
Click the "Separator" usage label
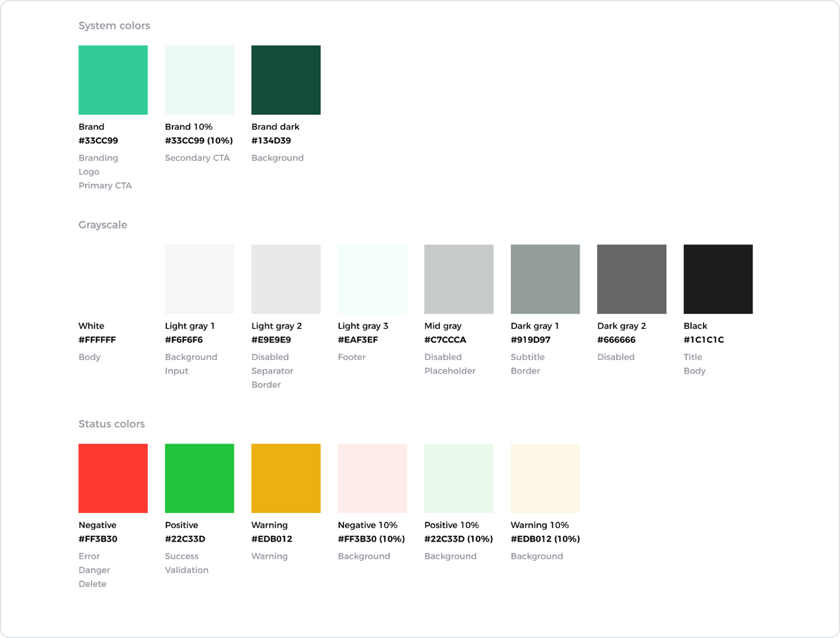click(x=272, y=371)
